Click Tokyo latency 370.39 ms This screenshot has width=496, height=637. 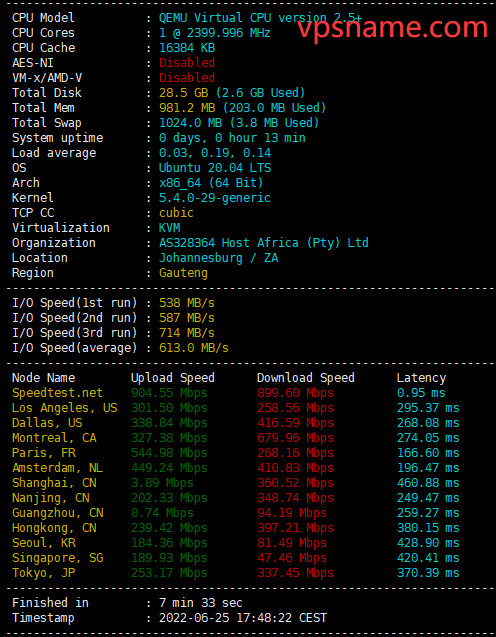428,574
